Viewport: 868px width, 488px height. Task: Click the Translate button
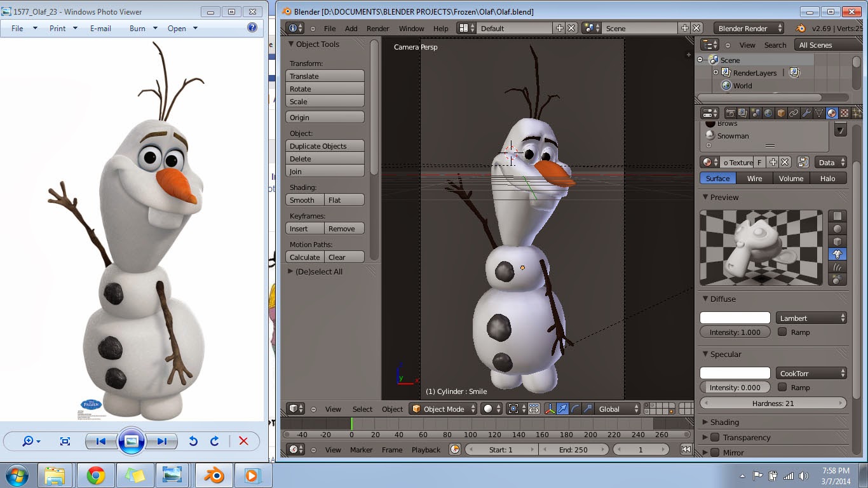[325, 76]
